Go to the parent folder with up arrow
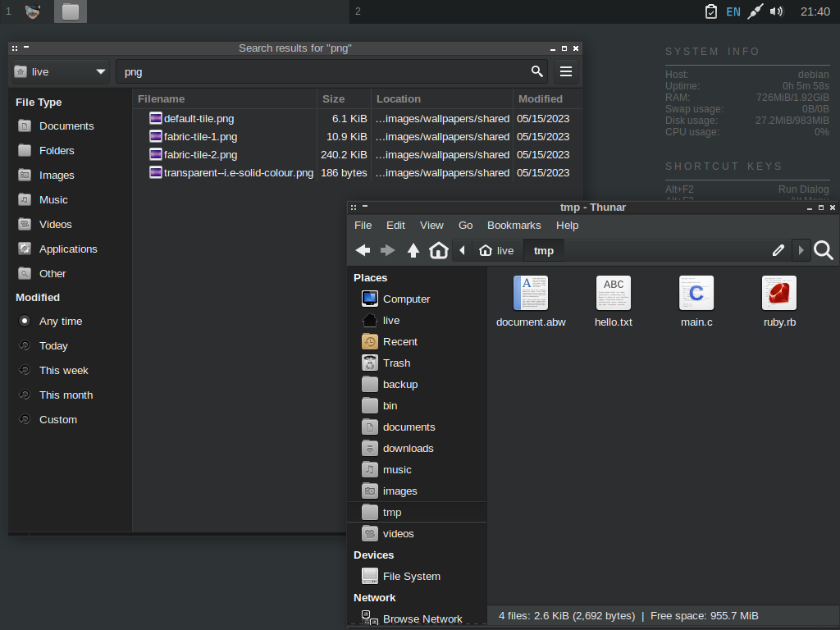Screen dimensions: 840x630 click(413, 250)
